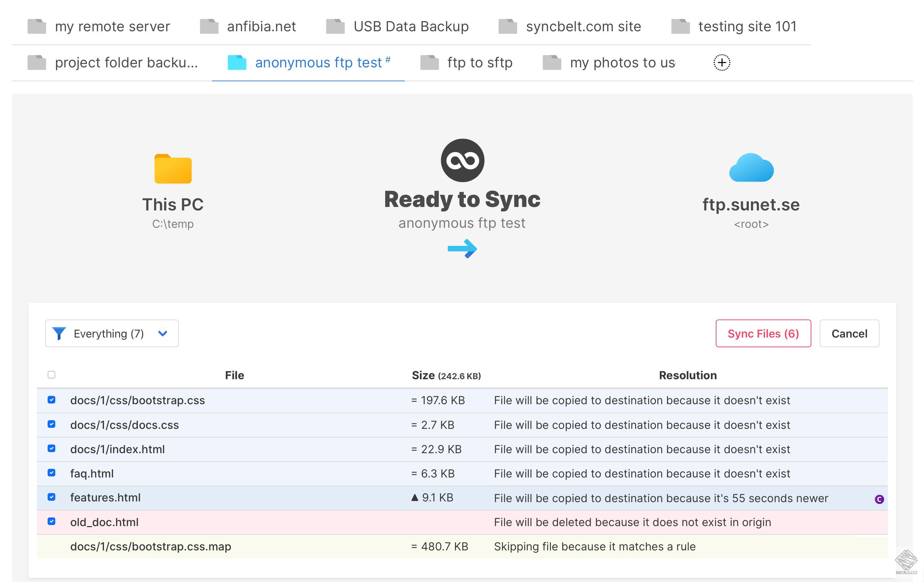Open the Everything (7) filter dropdown
The image size is (924, 582).
[108, 334]
